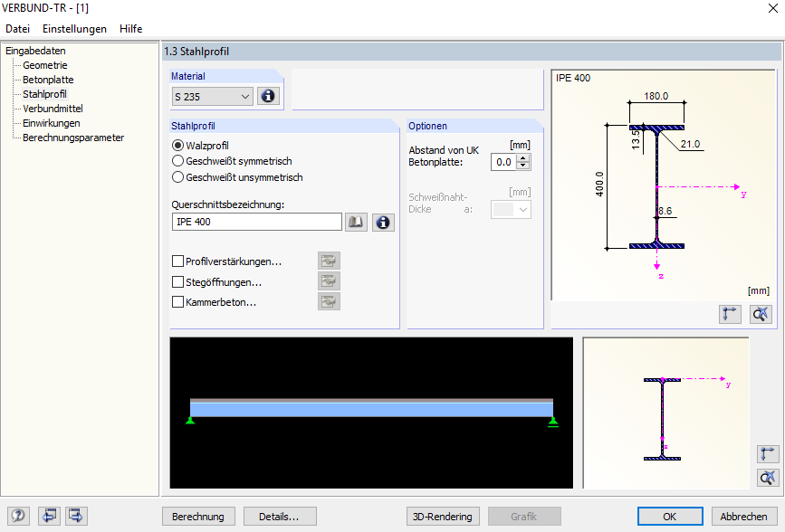Show info for IPE 400 cross-section
The height and width of the screenshot is (532, 785).
click(383, 222)
